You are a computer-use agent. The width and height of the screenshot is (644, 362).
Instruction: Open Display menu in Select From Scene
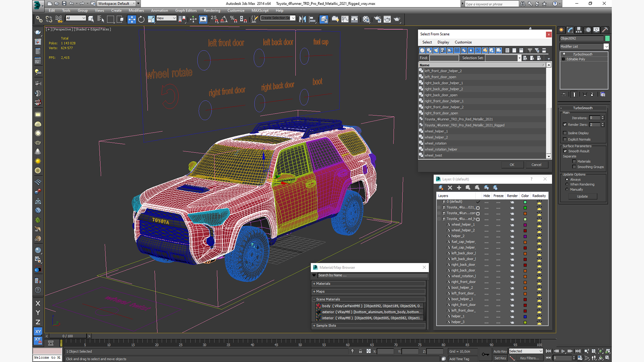[x=443, y=42]
